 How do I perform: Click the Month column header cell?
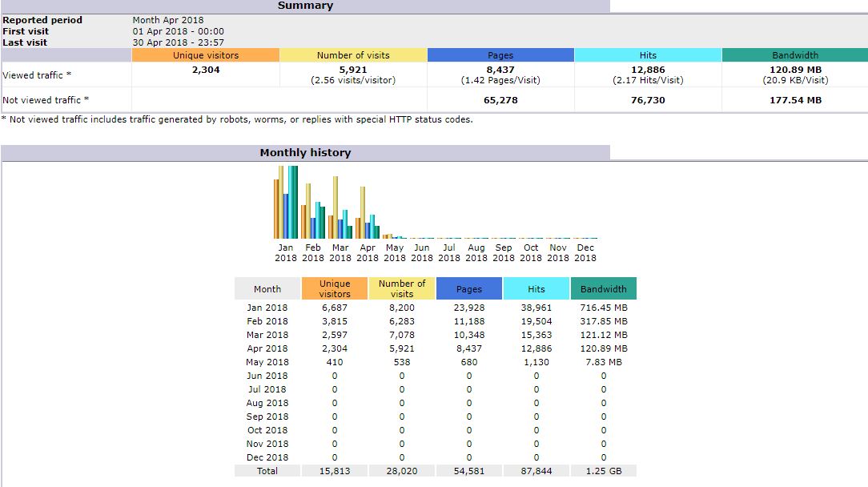pyautogui.click(x=267, y=288)
